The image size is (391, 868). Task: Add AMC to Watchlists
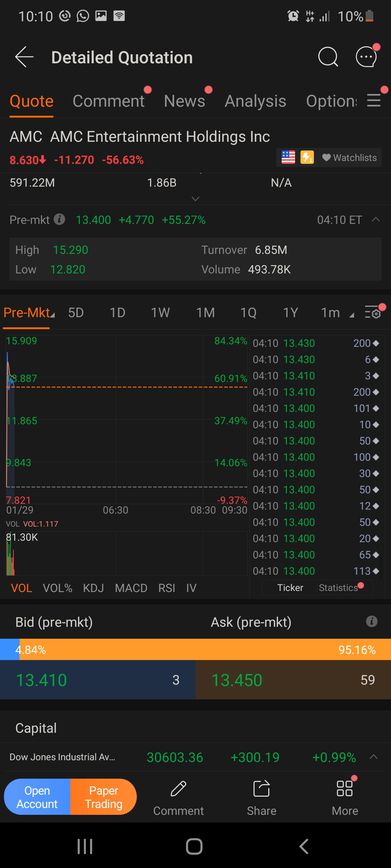point(349,158)
